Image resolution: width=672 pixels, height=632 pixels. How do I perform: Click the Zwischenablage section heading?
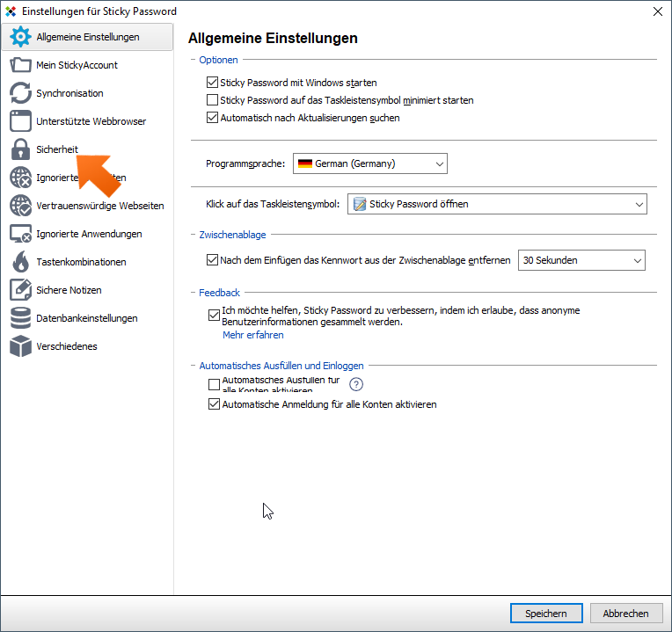[232, 235]
